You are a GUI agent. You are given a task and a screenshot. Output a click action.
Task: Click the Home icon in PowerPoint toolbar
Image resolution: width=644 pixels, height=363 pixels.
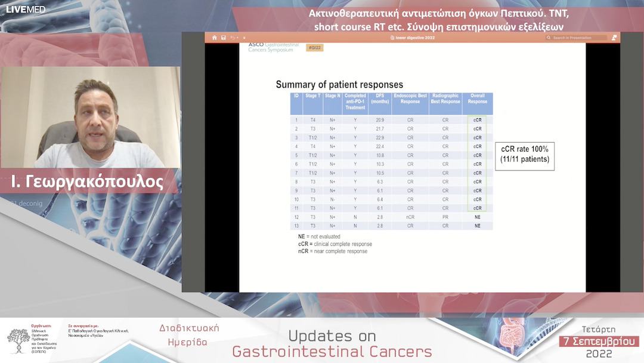pyautogui.click(x=215, y=38)
